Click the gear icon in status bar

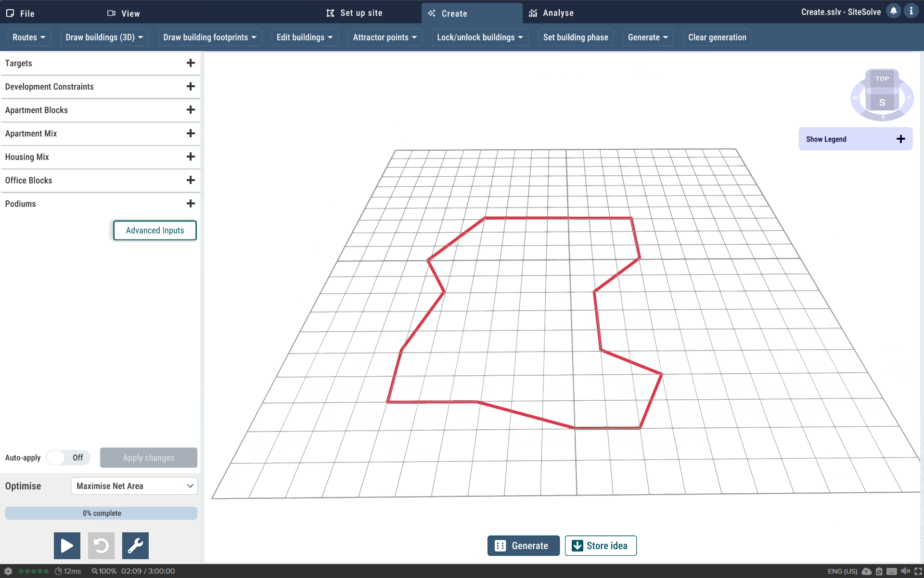coord(8,571)
